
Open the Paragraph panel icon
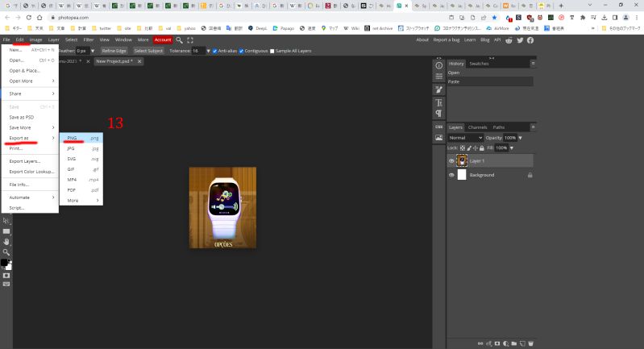coord(438,114)
